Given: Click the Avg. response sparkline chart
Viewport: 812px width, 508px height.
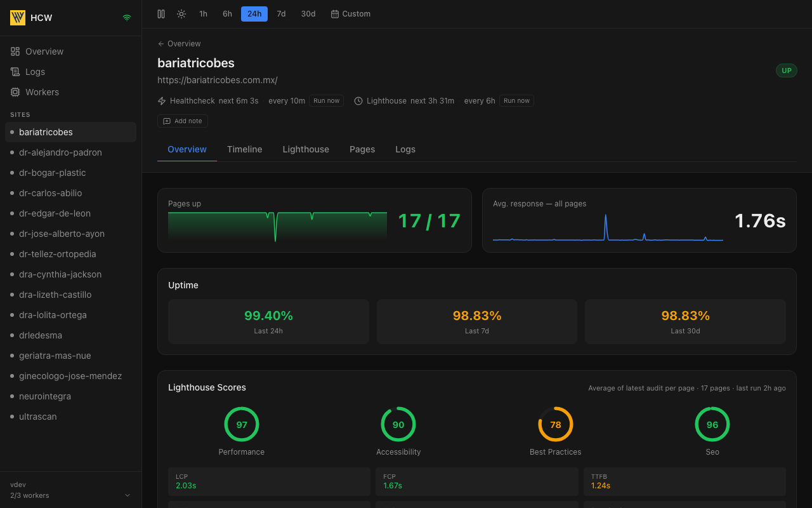Looking at the screenshot, I should click(x=608, y=227).
